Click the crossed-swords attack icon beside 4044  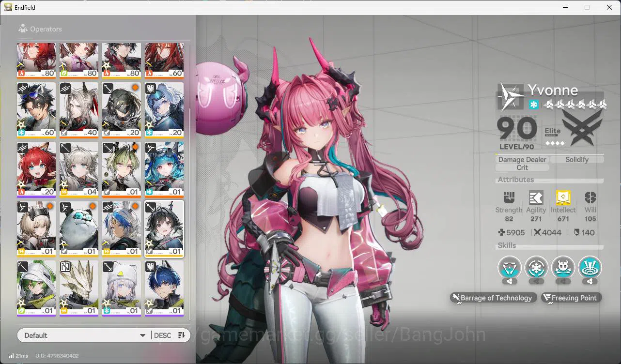click(x=537, y=232)
